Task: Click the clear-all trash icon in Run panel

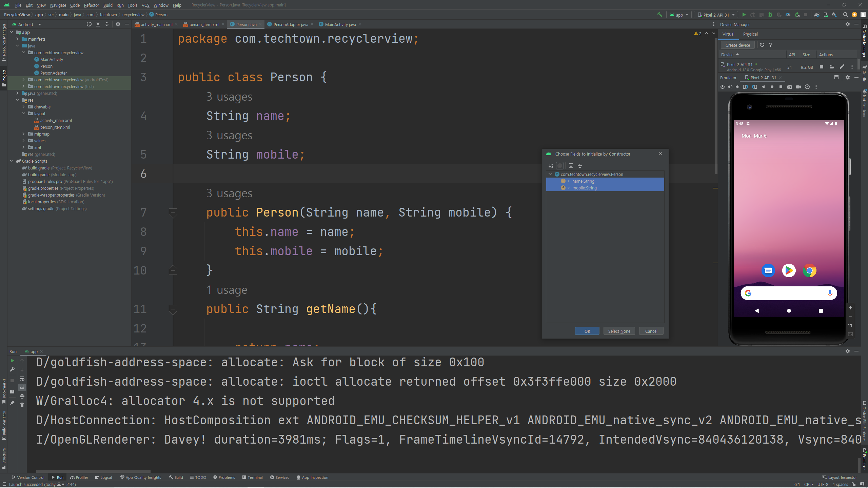Action: [x=22, y=405]
